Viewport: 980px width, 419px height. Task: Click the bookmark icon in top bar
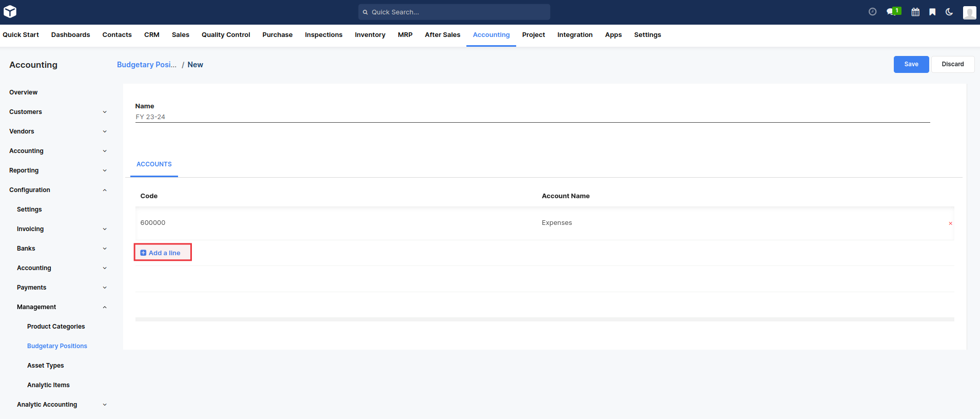(932, 12)
